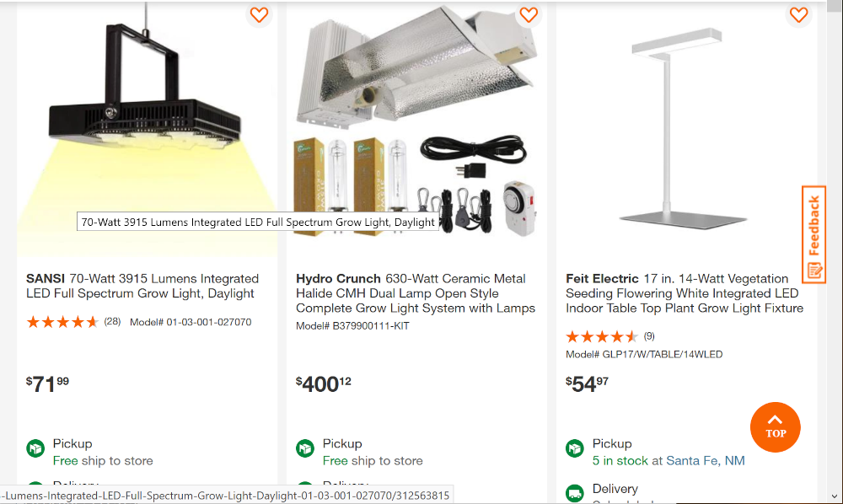The image size is (843, 504).
Task: Save Feit Electric fixture to favorites
Action: point(798,14)
